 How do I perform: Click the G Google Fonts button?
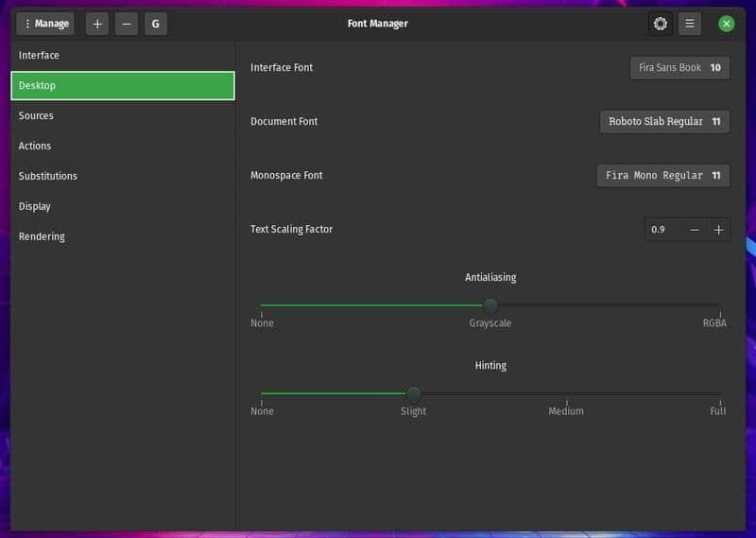pyautogui.click(x=156, y=24)
